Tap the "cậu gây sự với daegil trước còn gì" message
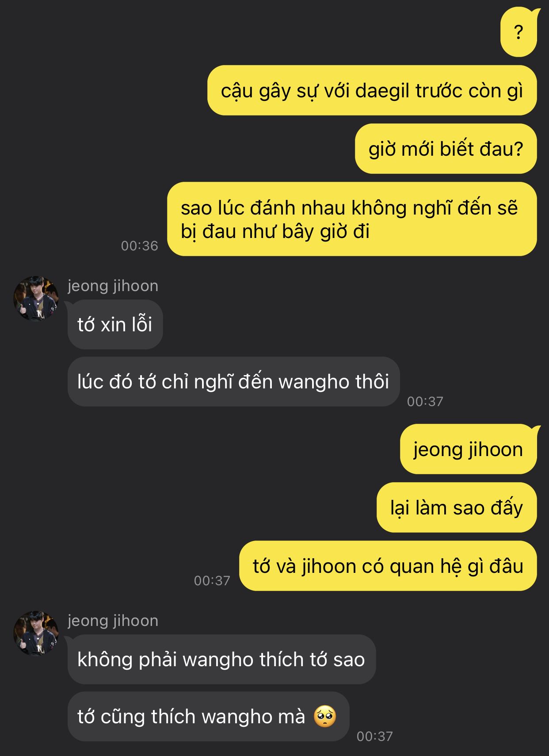The width and height of the screenshot is (549, 756). pos(372,91)
